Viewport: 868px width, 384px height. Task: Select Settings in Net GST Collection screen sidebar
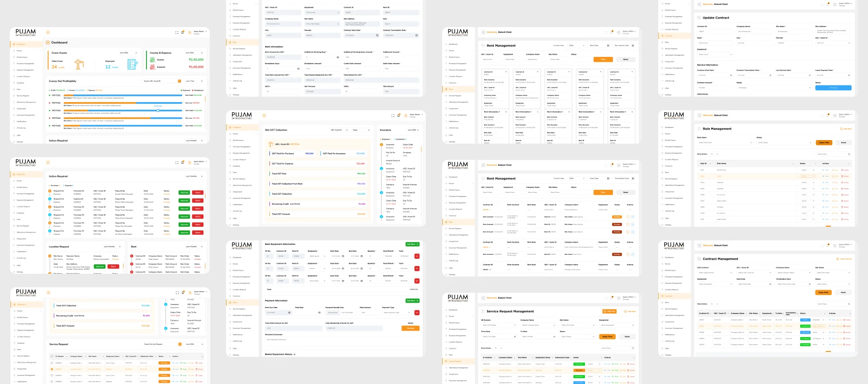pyautogui.click(x=236, y=225)
